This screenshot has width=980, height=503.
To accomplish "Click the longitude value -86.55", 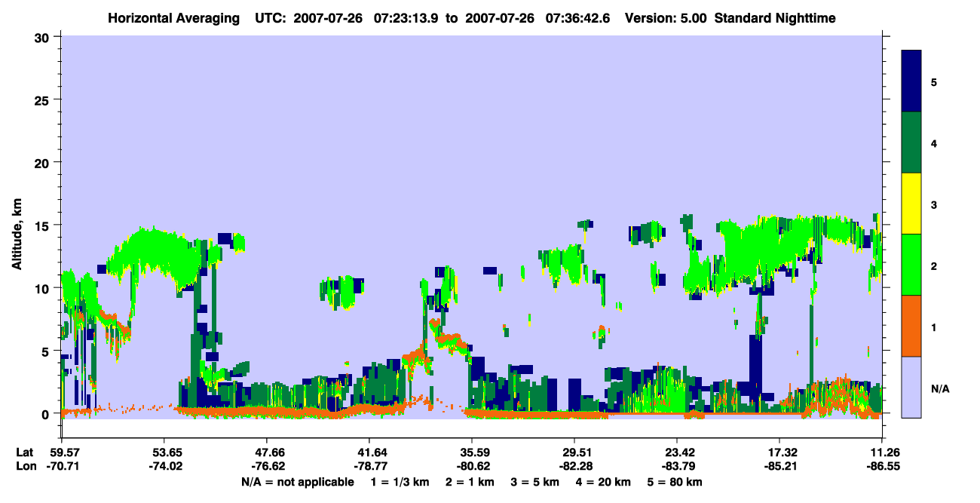I will point(882,466).
